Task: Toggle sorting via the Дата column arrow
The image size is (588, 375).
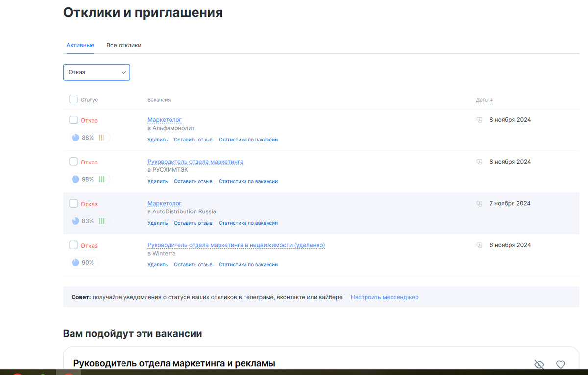Action: (x=491, y=99)
